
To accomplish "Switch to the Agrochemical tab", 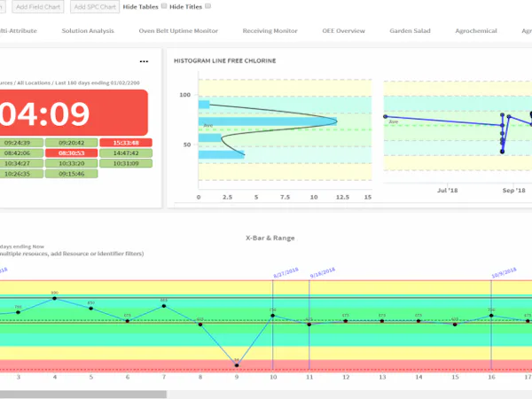I will pyautogui.click(x=476, y=31).
